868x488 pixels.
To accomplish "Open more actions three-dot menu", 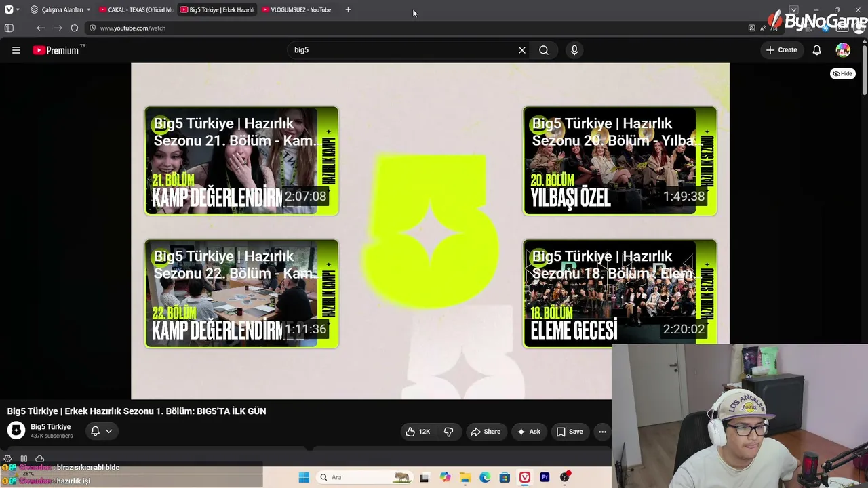I will (x=602, y=432).
